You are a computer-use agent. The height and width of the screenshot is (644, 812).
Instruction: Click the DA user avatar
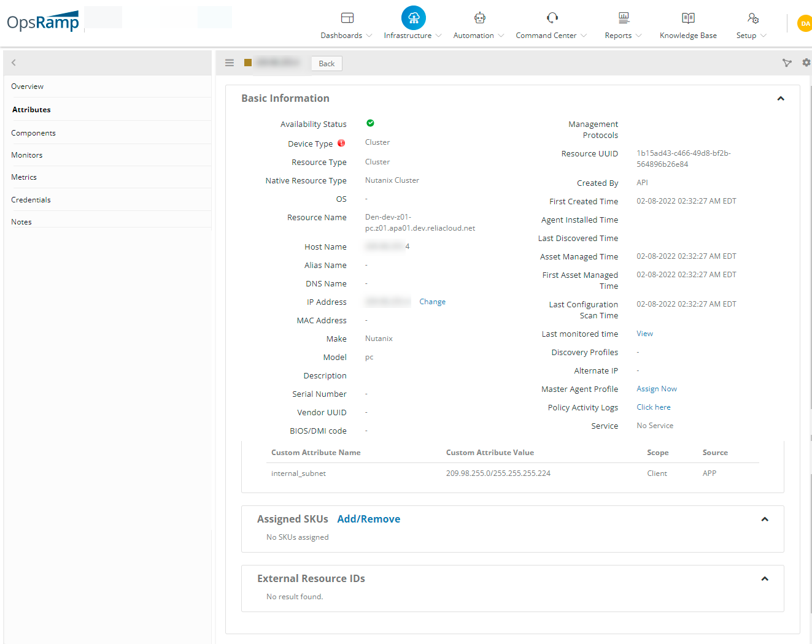click(x=805, y=23)
